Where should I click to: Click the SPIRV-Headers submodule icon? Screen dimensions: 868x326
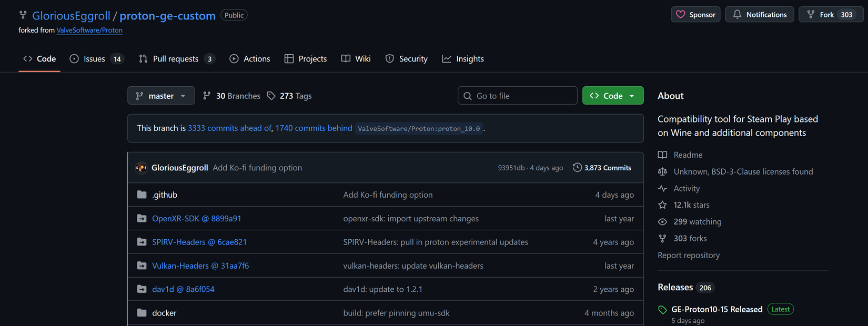(x=142, y=242)
